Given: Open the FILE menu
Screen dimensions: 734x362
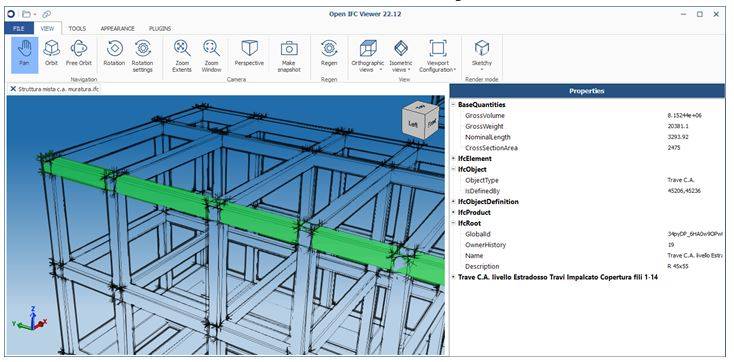Looking at the screenshot, I should tap(19, 28).
